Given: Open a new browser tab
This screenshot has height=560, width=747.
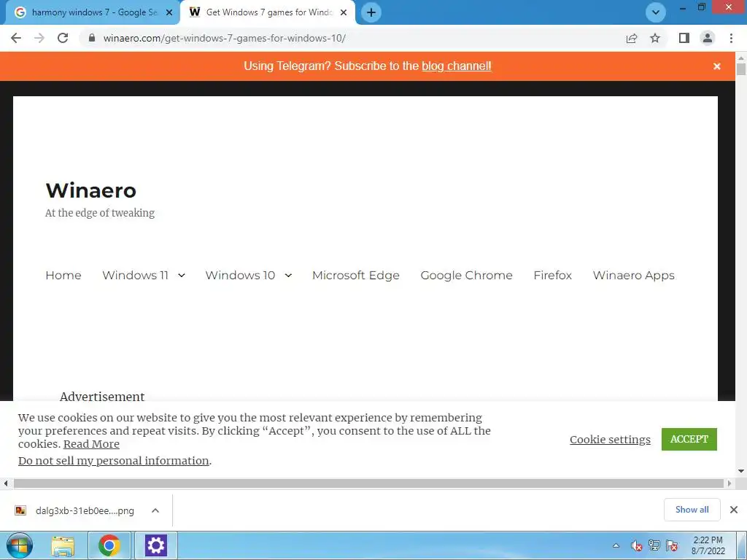Looking at the screenshot, I should click(x=371, y=12).
